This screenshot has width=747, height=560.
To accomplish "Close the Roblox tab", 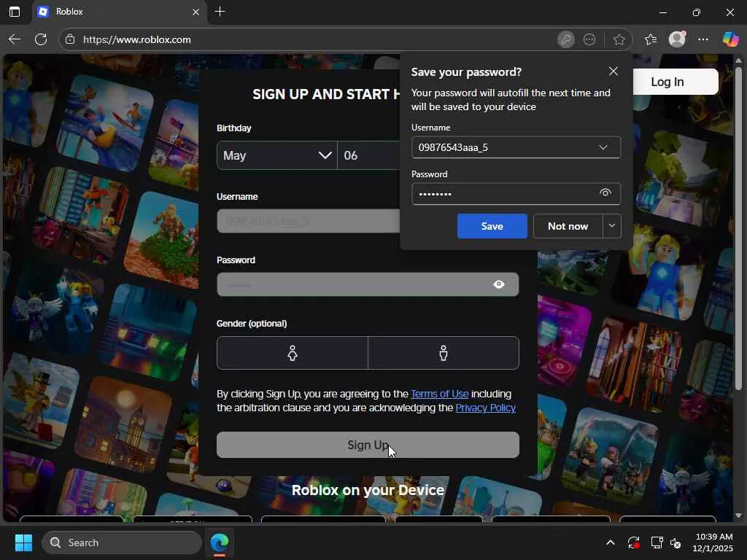I will [196, 12].
